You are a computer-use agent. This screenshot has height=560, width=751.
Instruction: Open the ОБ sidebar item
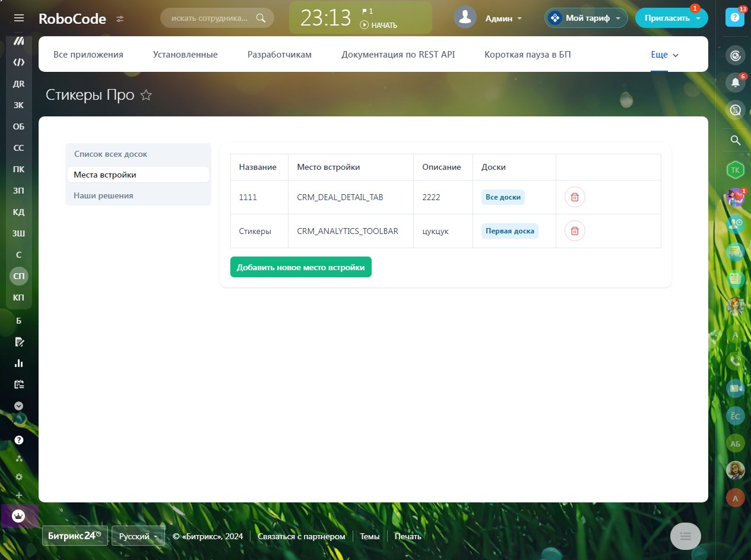(19, 126)
